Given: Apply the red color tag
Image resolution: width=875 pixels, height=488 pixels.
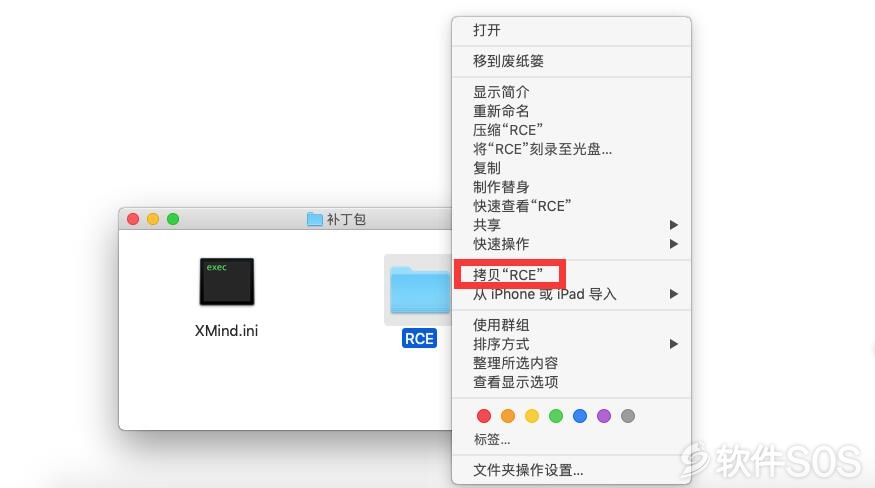Looking at the screenshot, I should (x=484, y=416).
